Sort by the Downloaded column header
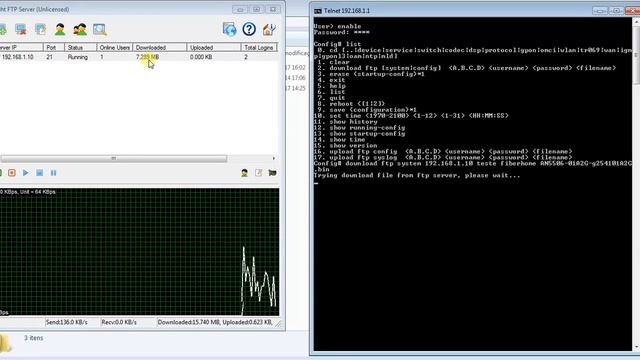640x360 pixels. coord(160,47)
